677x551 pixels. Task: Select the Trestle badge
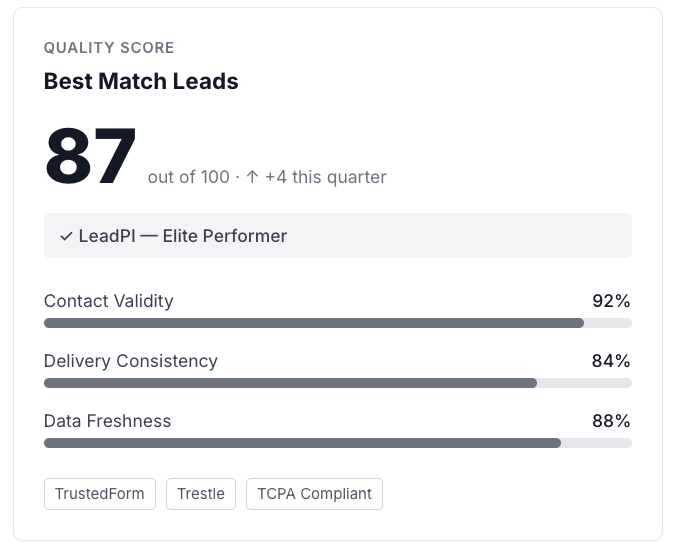(201, 494)
